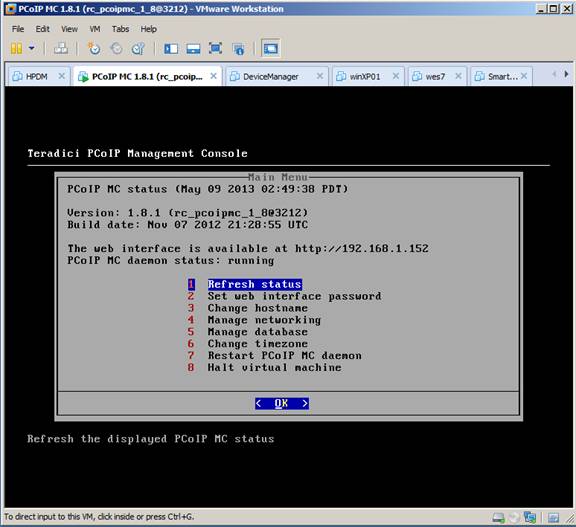Enter full screen mode icon
Screen dimensions: 576x527
point(215,48)
